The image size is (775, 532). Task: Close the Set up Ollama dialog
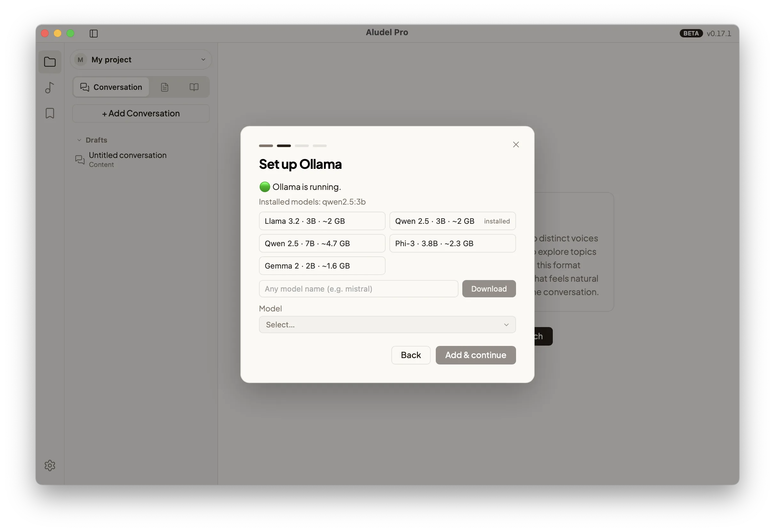pyautogui.click(x=516, y=145)
